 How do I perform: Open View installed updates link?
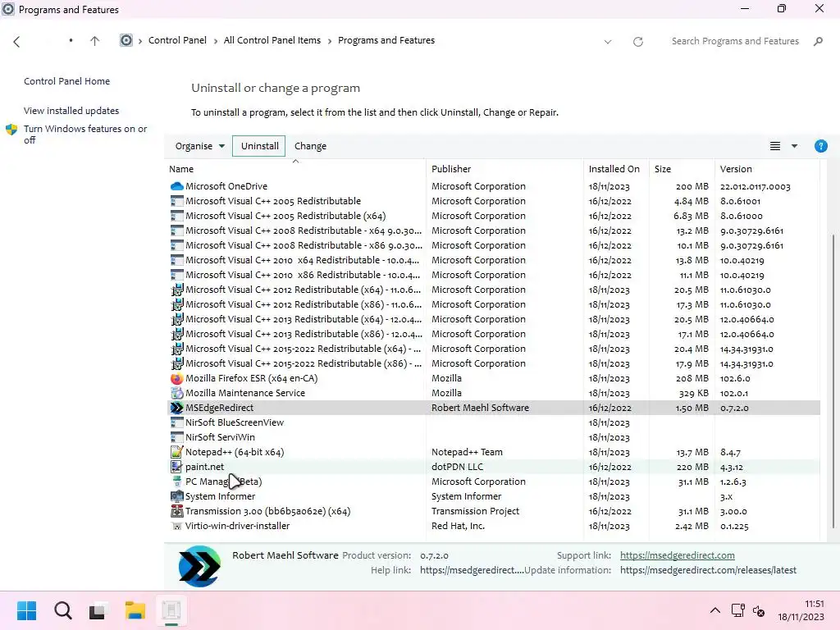[x=71, y=111]
